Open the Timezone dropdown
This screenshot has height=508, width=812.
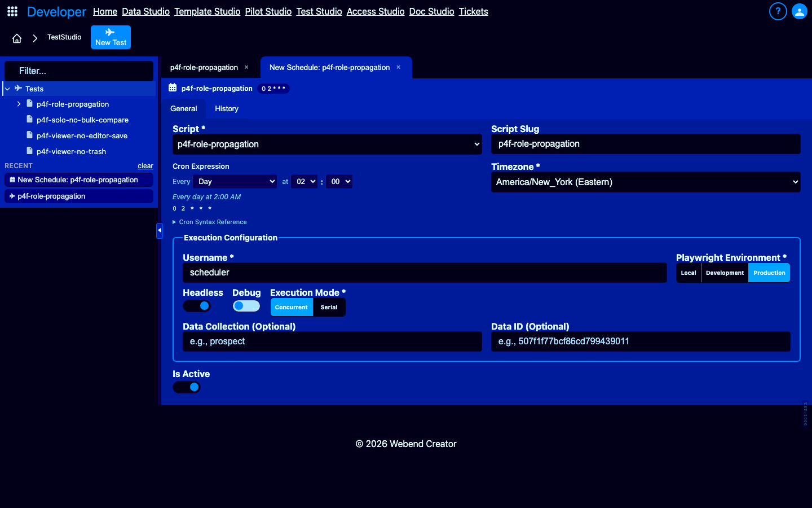click(x=646, y=182)
